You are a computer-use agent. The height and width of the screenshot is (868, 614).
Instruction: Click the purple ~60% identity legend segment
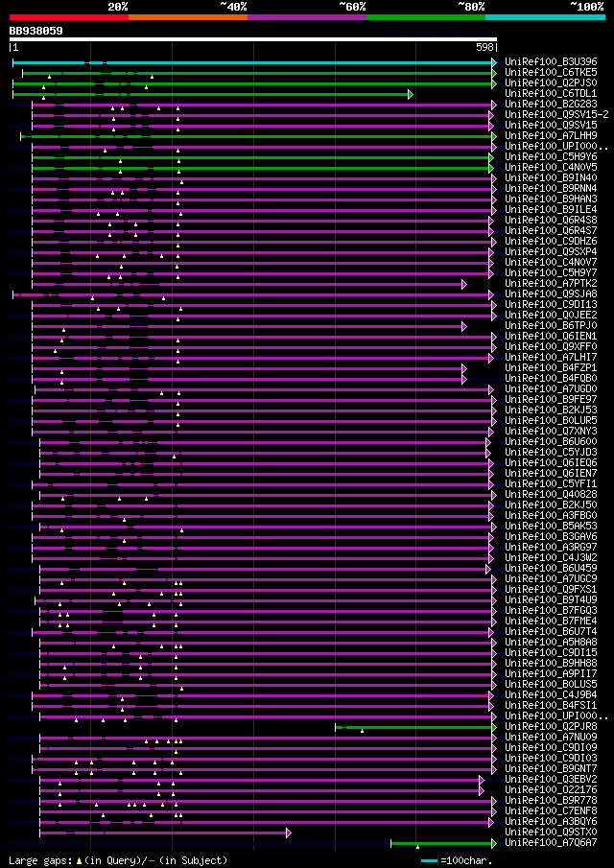[307, 17]
